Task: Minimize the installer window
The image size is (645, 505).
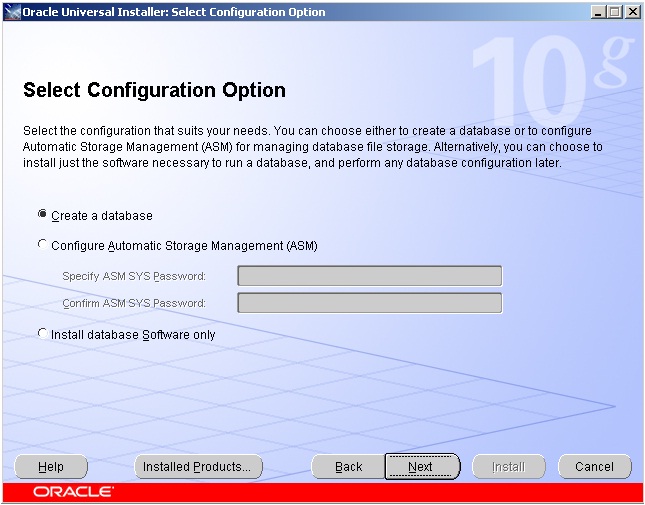Action: coord(598,11)
